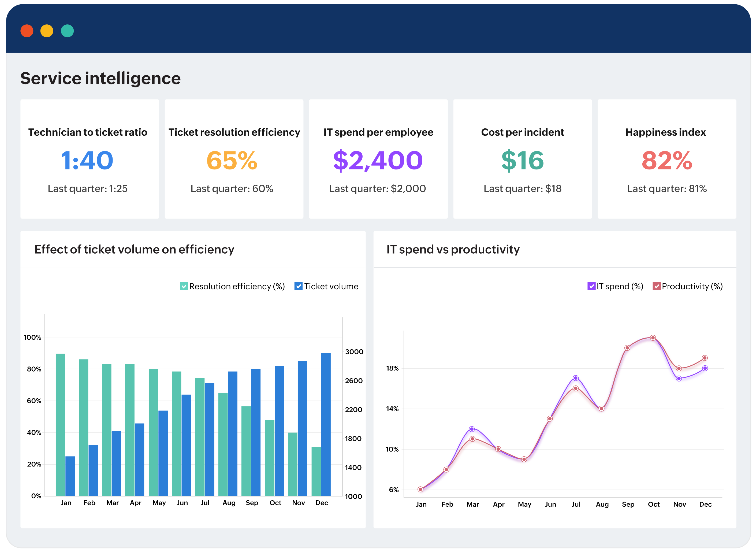Click the Apr ticket volume blue bar
This screenshot has width=756, height=552.
point(140,460)
